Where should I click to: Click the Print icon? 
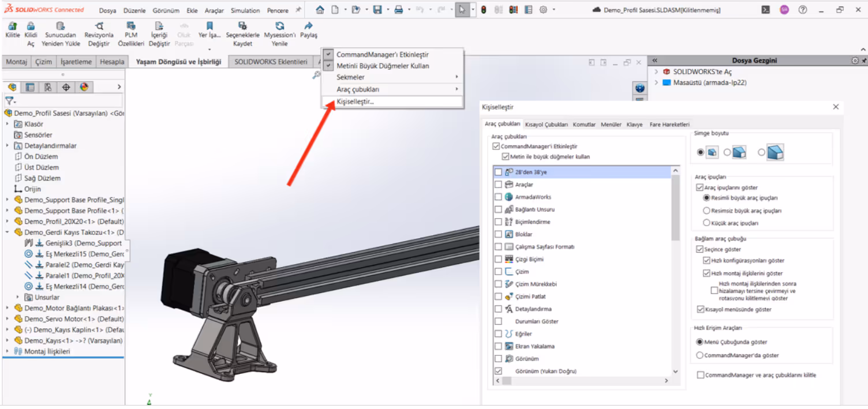click(x=398, y=10)
